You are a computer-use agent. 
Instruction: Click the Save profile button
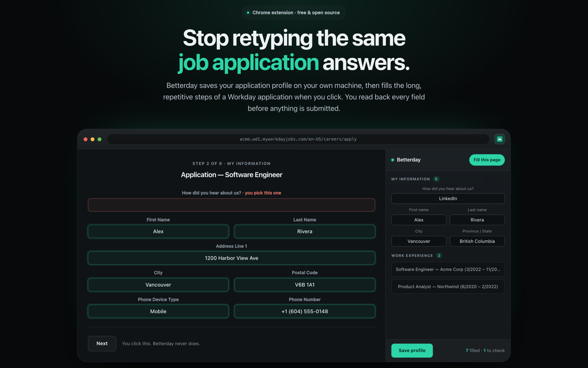[x=412, y=351]
